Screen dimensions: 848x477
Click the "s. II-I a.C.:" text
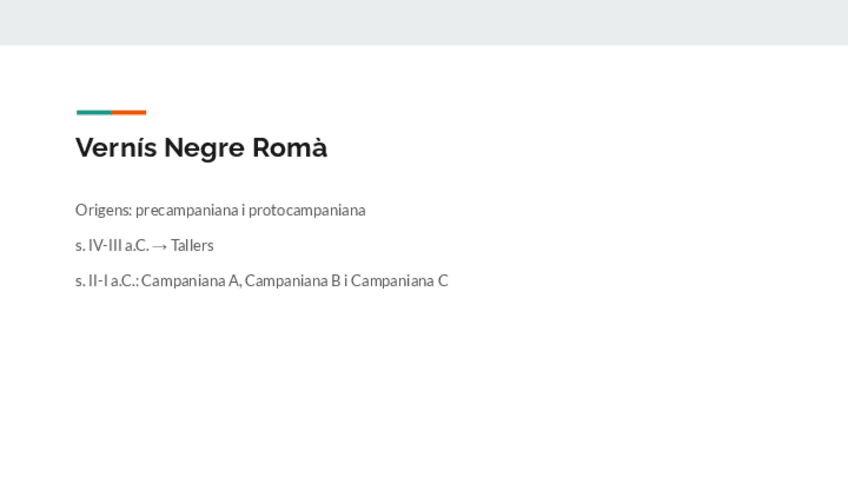click(x=106, y=281)
